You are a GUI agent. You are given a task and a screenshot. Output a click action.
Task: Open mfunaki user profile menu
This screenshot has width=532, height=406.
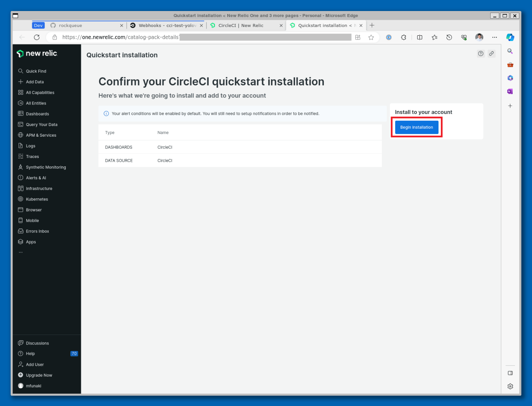tap(33, 385)
